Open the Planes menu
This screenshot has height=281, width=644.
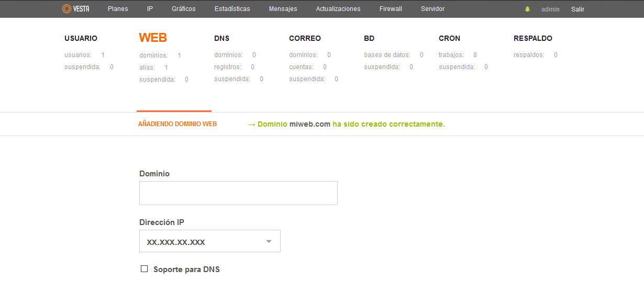(x=118, y=9)
